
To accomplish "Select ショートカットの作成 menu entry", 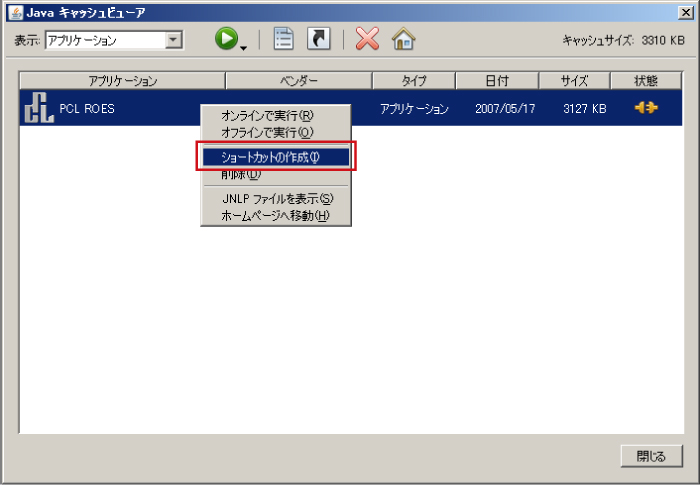I will click(x=275, y=157).
